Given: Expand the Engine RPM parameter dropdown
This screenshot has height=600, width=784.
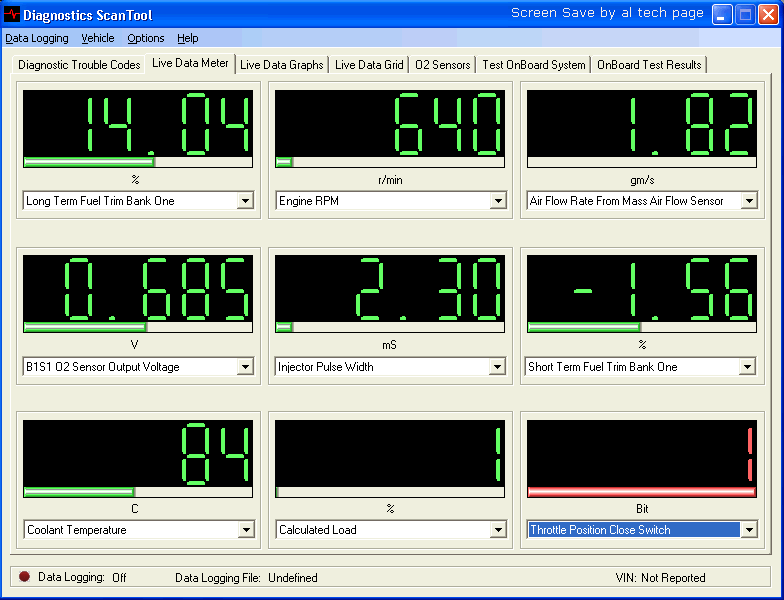Looking at the screenshot, I should [x=497, y=201].
